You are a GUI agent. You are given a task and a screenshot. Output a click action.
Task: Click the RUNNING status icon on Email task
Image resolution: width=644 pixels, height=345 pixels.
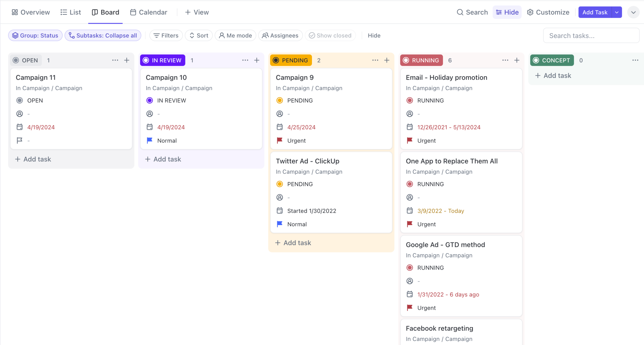pyautogui.click(x=410, y=100)
